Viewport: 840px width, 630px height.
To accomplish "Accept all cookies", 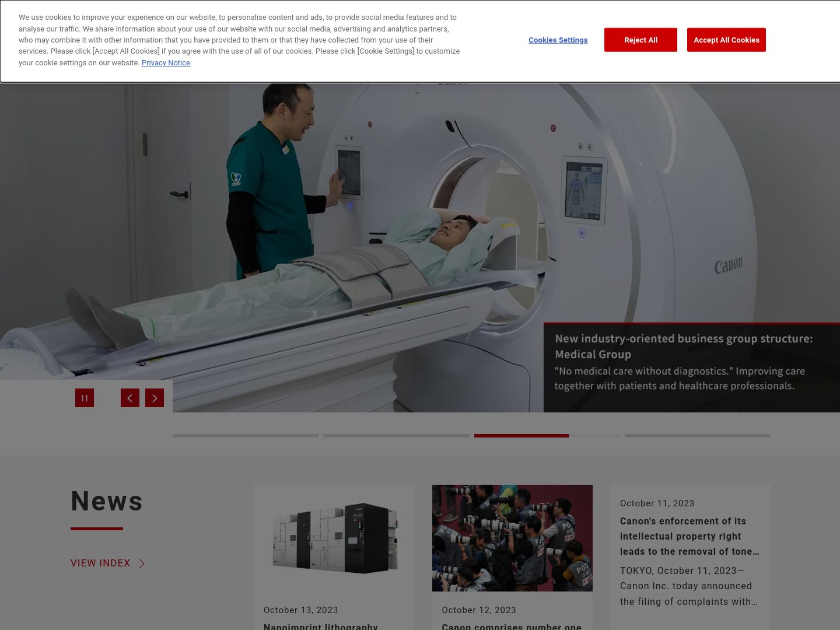I will (726, 40).
